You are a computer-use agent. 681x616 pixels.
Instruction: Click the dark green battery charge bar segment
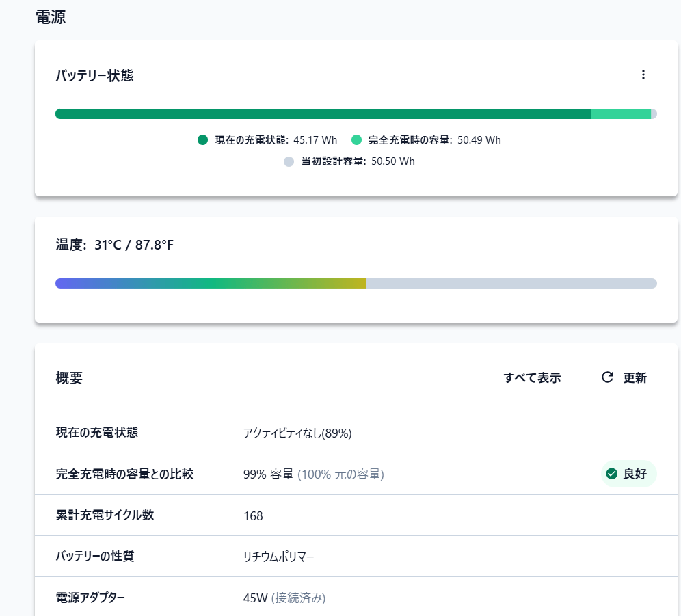[x=321, y=114]
